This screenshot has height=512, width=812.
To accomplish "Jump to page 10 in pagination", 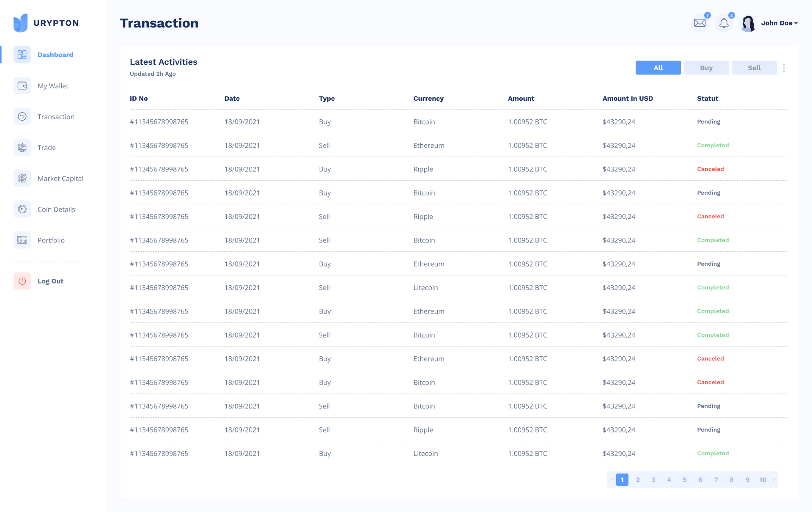I will tap(763, 479).
